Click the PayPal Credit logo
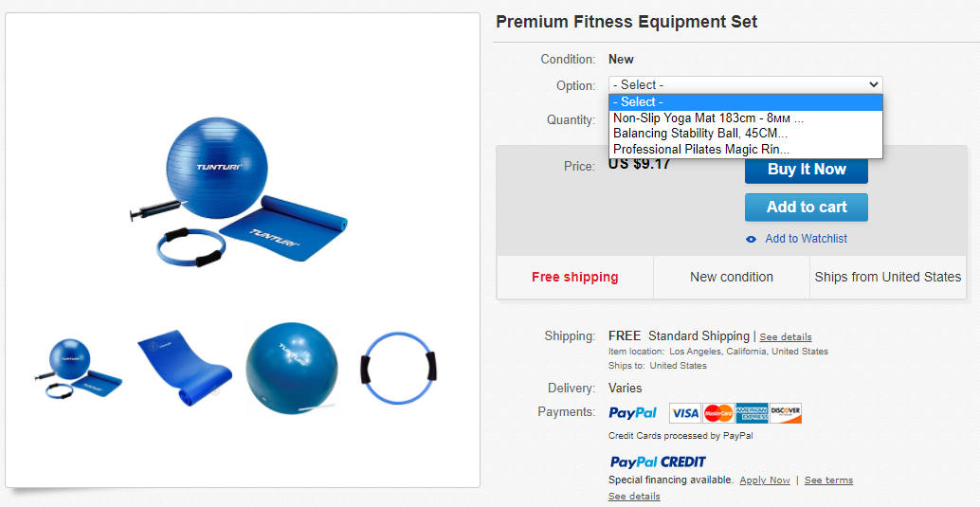Image resolution: width=980 pixels, height=507 pixels. pyautogui.click(x=658, y=462)
